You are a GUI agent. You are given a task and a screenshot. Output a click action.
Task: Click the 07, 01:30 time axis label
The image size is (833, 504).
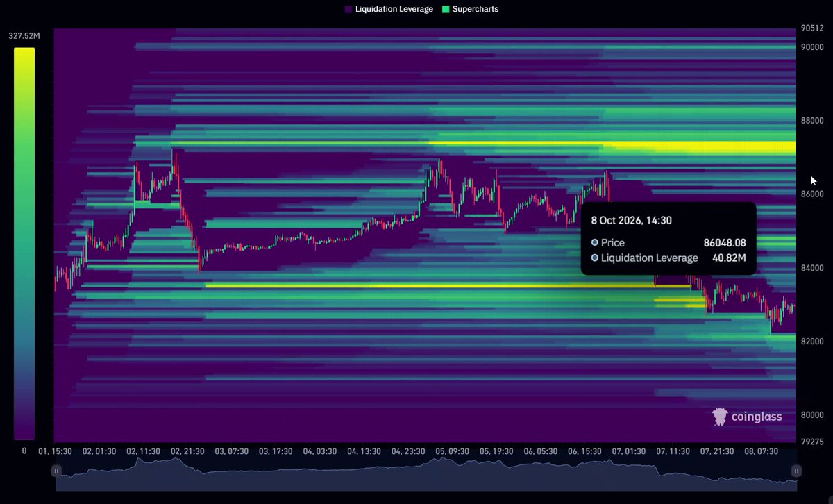[x=629, y=451]
